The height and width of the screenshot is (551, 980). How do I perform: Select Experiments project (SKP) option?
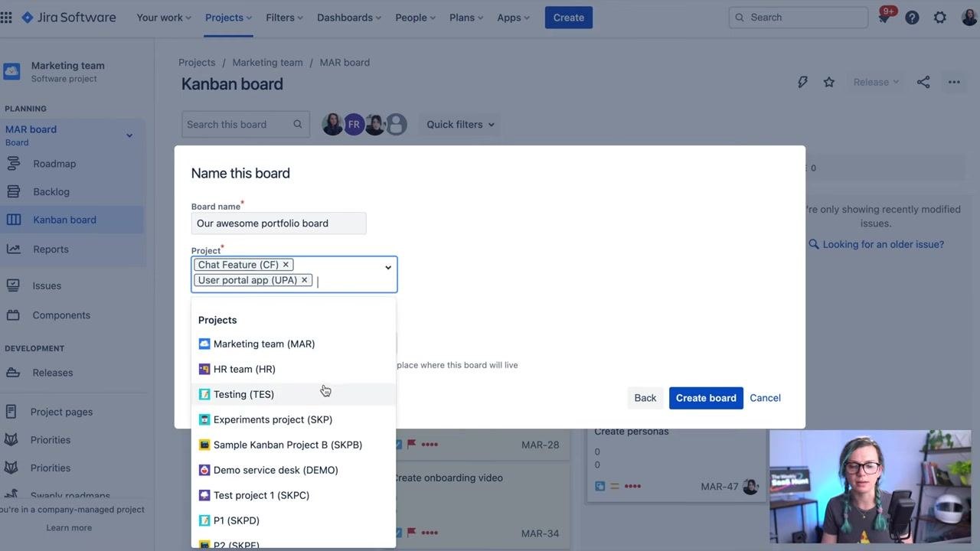point(293,419)
